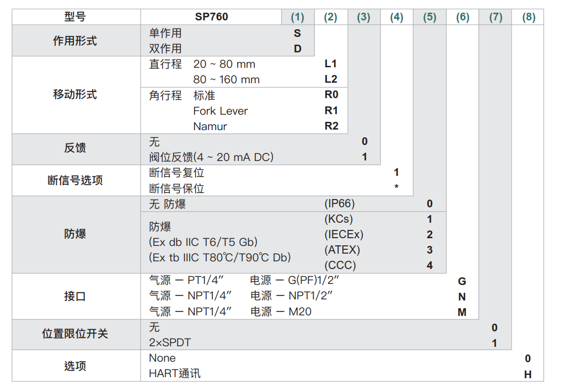Select the Fork Lever option

point(221,111)
